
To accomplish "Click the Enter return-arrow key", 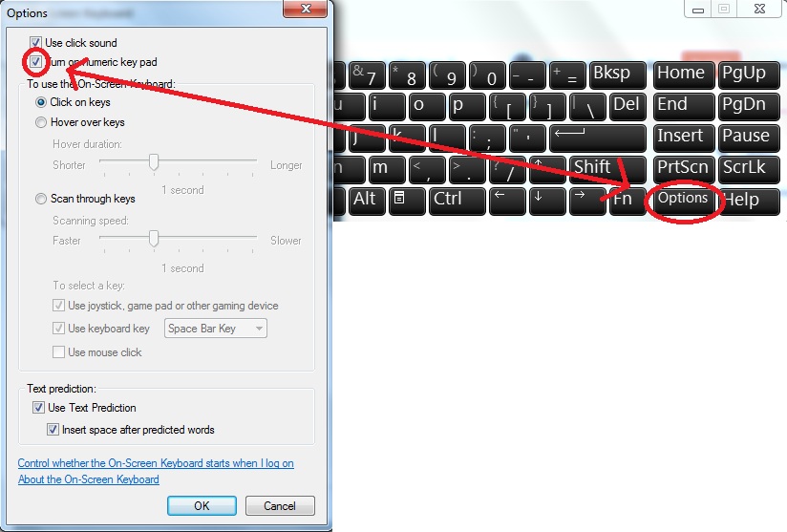I will [597, 138].
